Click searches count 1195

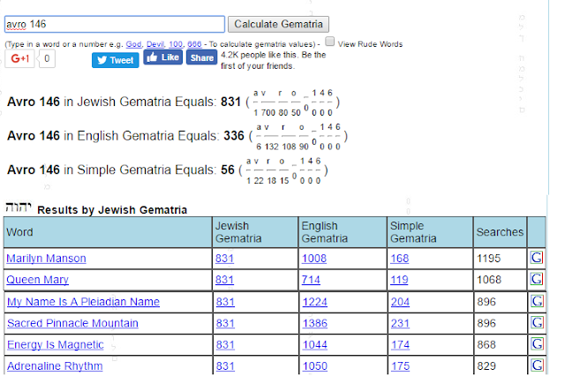coord(488,259)
